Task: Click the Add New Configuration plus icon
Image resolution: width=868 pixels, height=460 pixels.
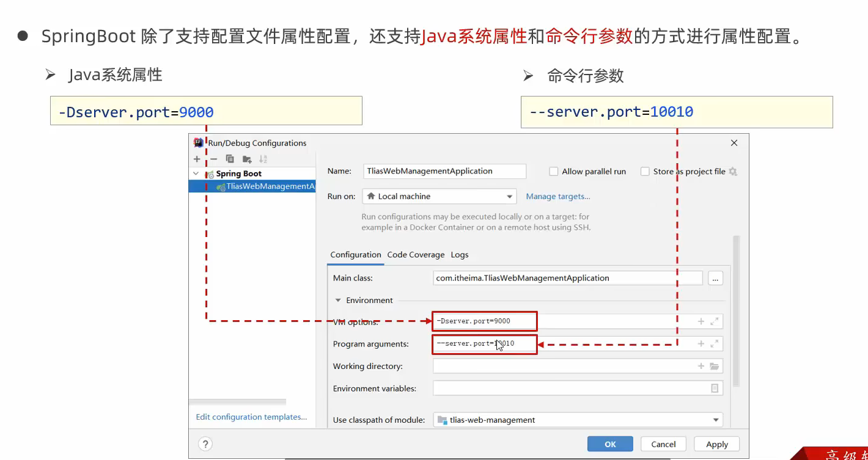Action: [x=197, y=159]
